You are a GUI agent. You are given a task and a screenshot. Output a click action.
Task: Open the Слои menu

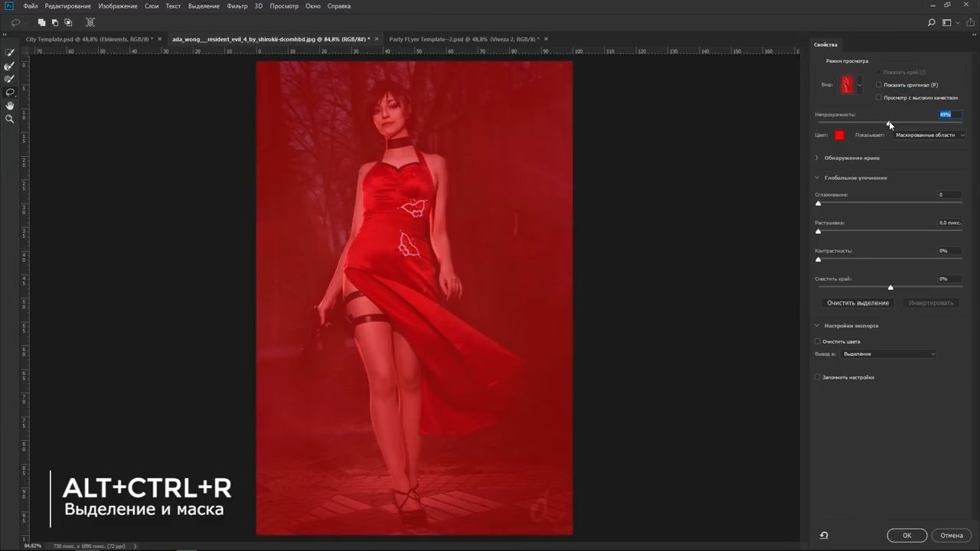(152, 6)
